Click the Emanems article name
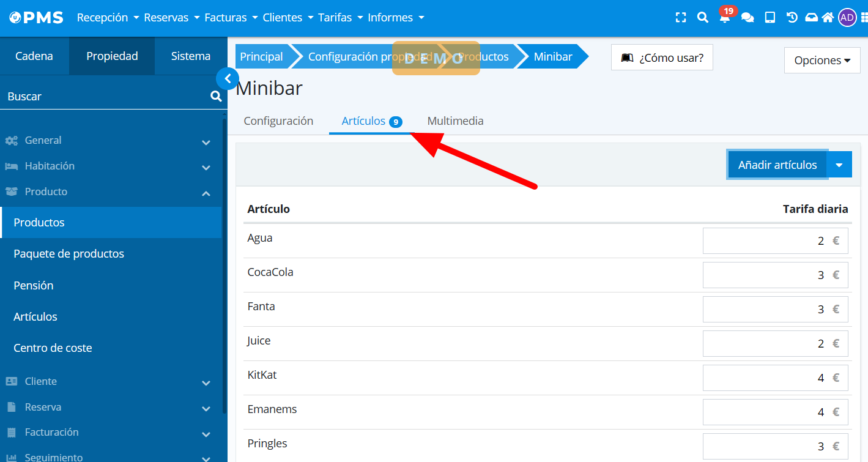 (x=272, y=409)
